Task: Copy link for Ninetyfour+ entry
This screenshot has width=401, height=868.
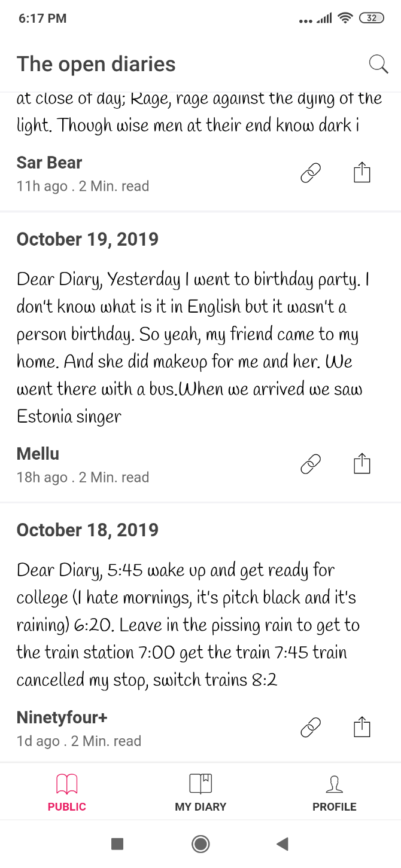Action: point(311,728)
